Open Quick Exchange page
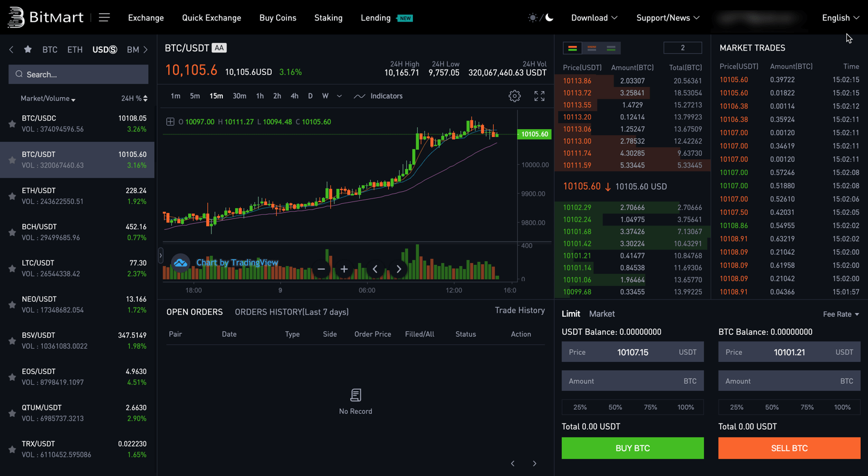This screenshot has height=476, width=868. click(x=212, y=17)
